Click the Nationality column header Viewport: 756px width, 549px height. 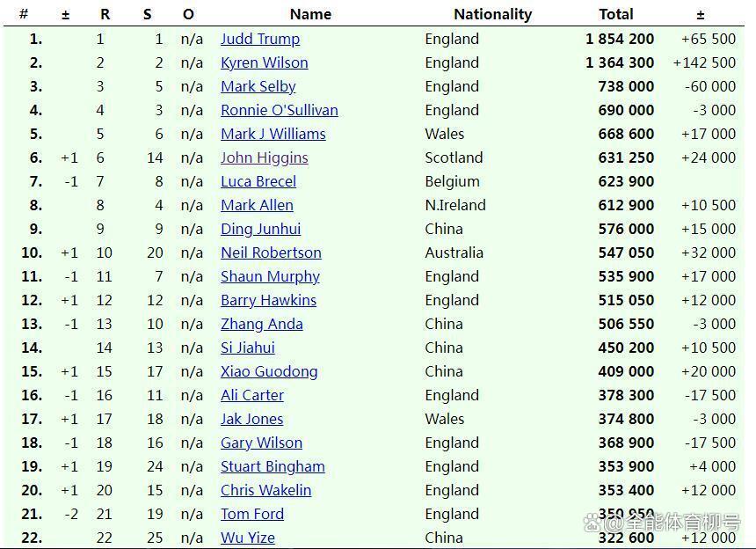pyautogui.click(x=492, y=14)
